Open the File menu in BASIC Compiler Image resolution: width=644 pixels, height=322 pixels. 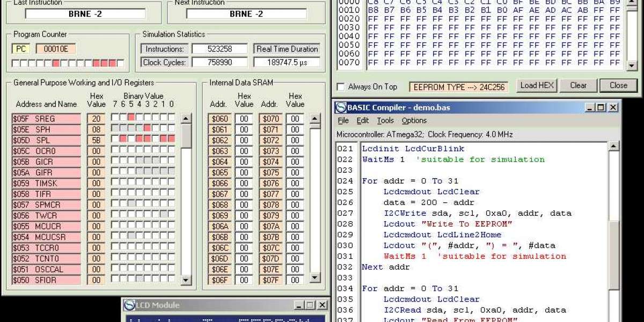(x=343, y=121)
